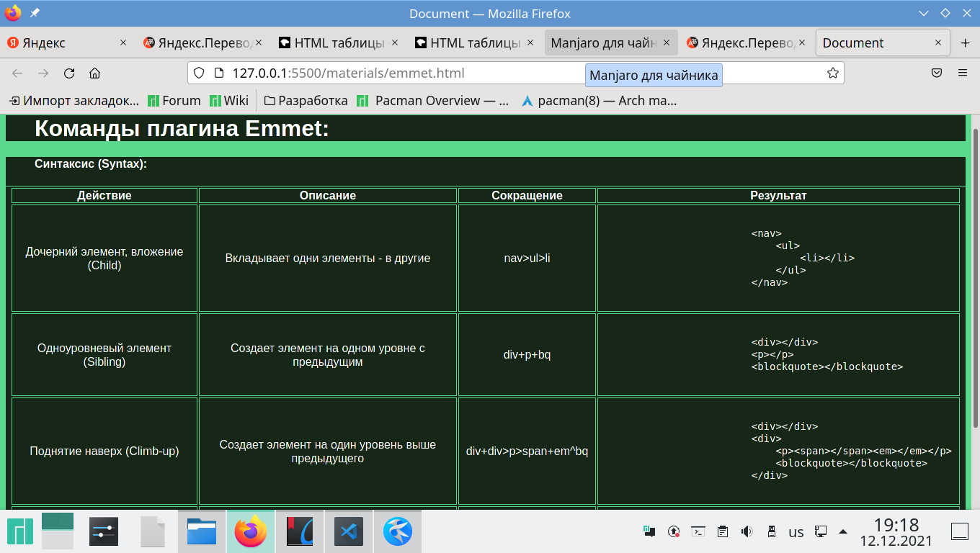
Task: Click the Синтаксис (Syntax): subheading
Action: tap(91, 164)
